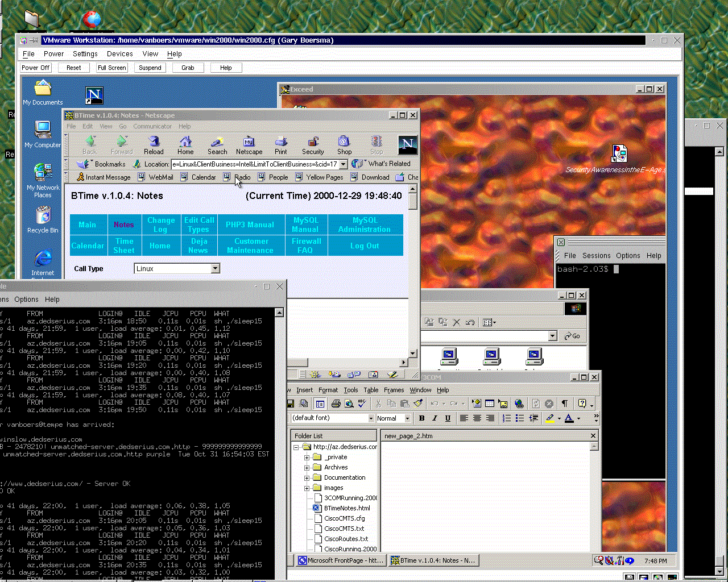Click FrontPage Help question icon

[582, 404]
